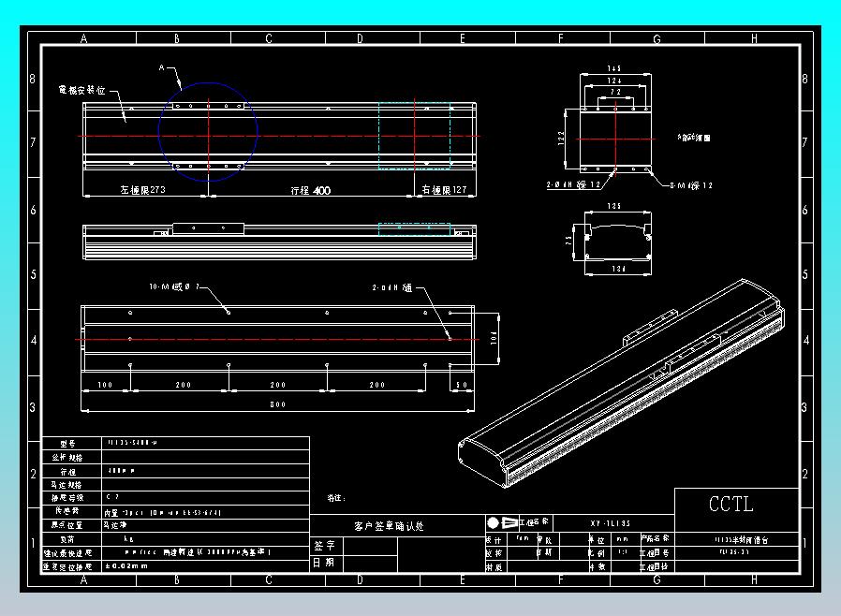
Task: Click the 135 profile width dimension
Action: (x=614, y=206)
